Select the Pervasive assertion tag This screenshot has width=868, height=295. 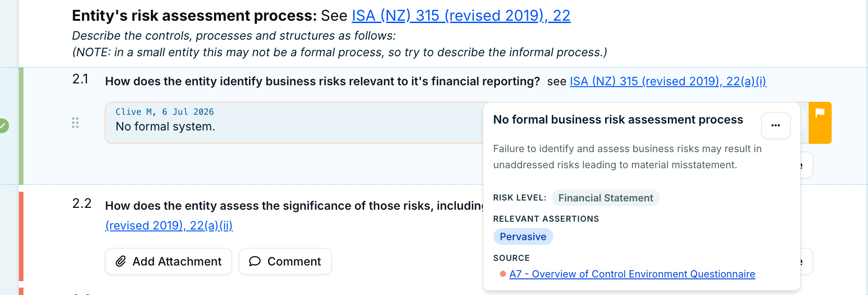pyautogui.click(x=523, y=236)
